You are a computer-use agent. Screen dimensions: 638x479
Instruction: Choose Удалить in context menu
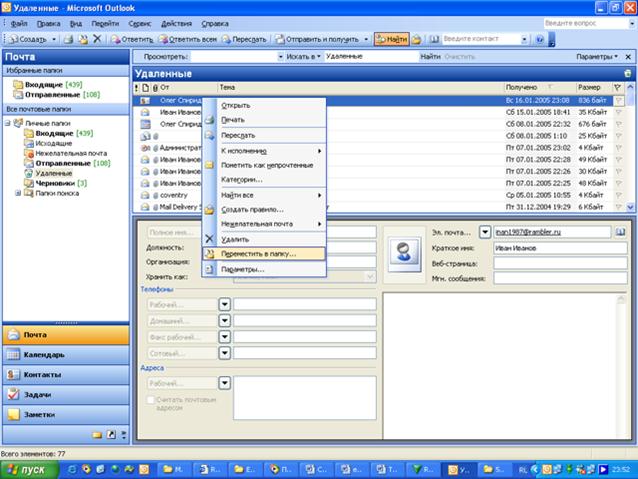(264, 239)
